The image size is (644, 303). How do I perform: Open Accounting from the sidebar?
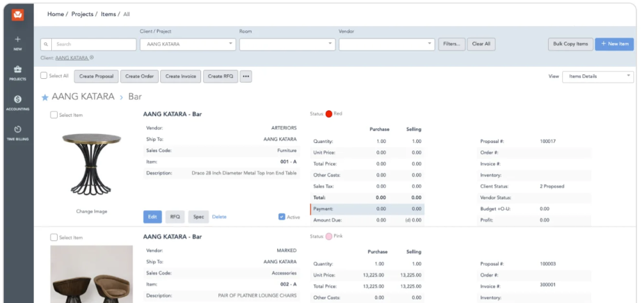[x=18, y=101]
